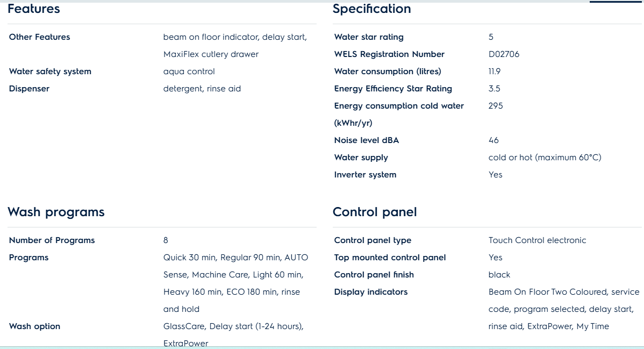Click the Noise level dBA label

pos(367,140)
